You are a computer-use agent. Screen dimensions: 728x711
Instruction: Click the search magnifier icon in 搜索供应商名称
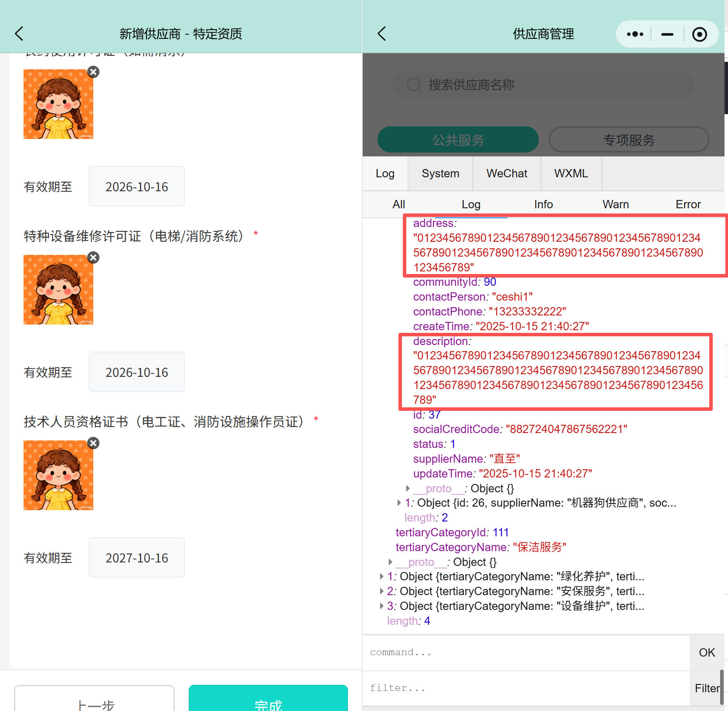coord(414,85)
